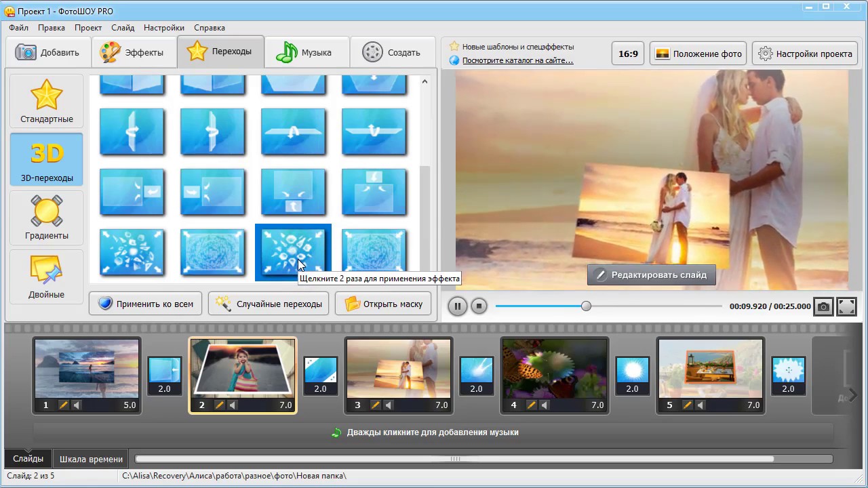Click the horizontal slide strip scrollbar

click(x=454, y=459)
